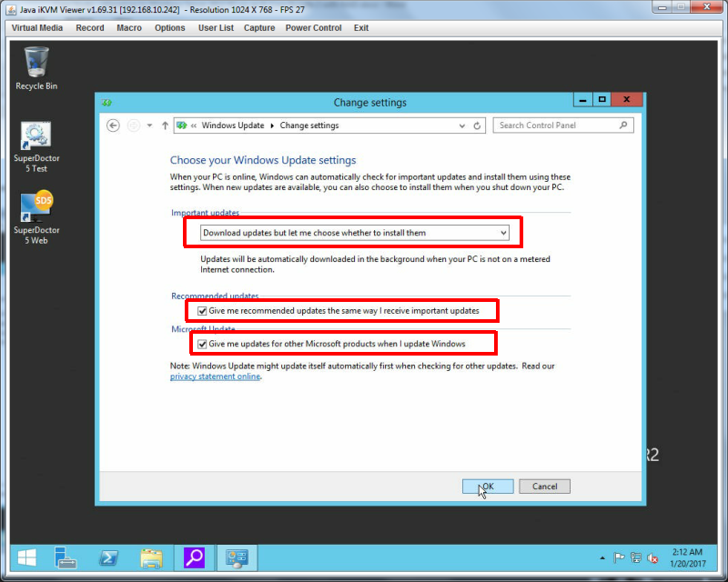Maximize the Change settings window

click(602, 99)
